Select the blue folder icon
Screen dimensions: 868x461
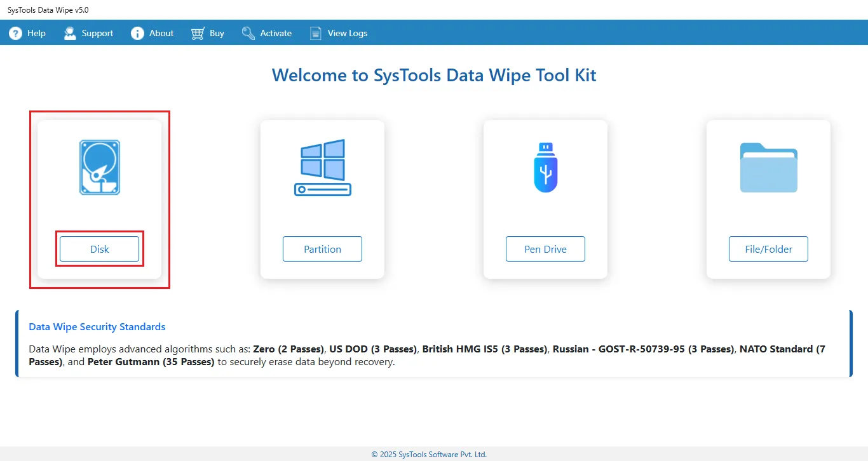coord(769,168)
